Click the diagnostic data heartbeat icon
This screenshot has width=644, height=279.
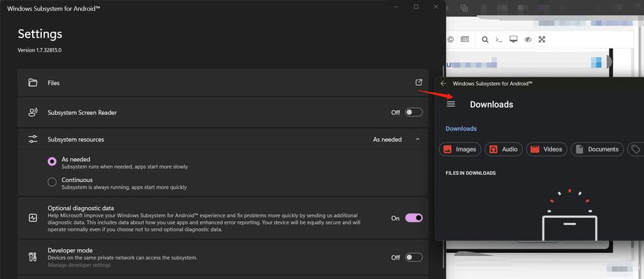tap(33, 218)
